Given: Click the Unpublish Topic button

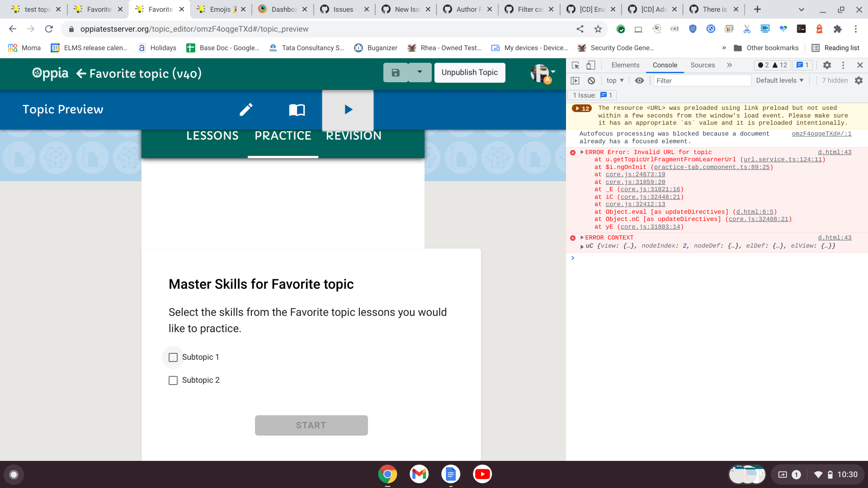Looking at the screenshot, I should [x=469, y=72].
